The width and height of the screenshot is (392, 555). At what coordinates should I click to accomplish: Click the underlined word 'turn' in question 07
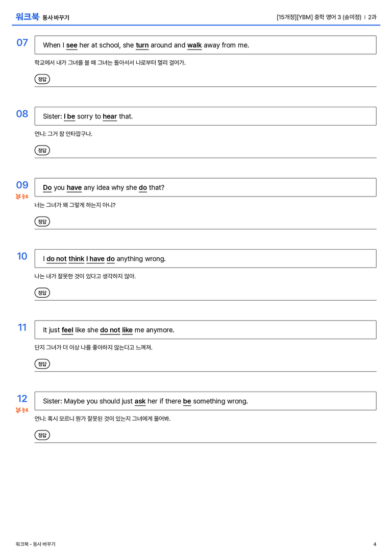tap(142, 45)
